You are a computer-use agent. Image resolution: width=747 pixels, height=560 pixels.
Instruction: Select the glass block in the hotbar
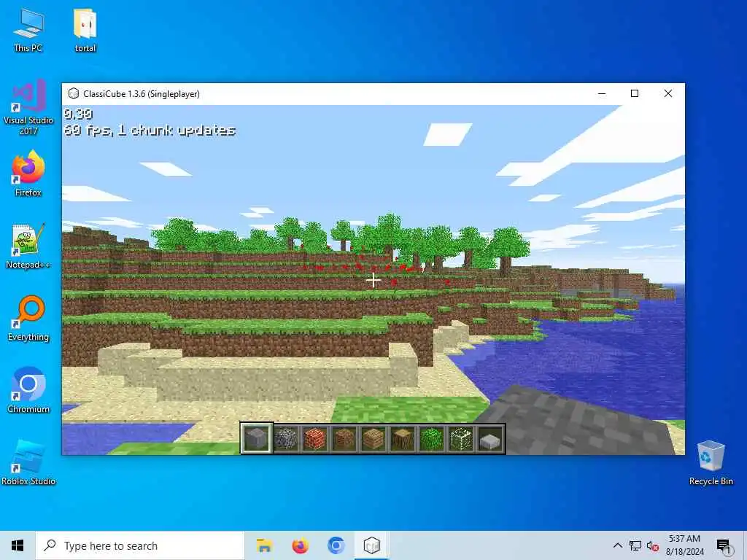[461, 438]
